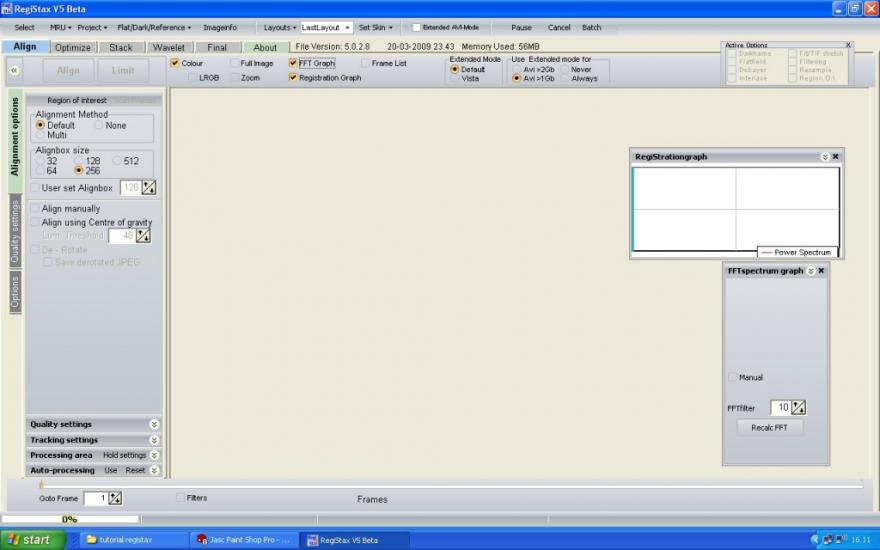Uncheck the FFT Graph checkbox
The width and height of the screenshot is (880, 550).
292,63
